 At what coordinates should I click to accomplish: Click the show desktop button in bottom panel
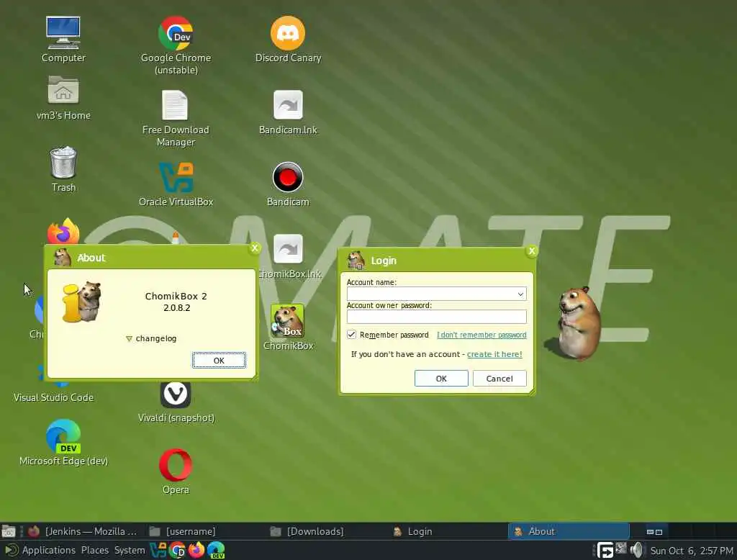(x=8, y=532)
